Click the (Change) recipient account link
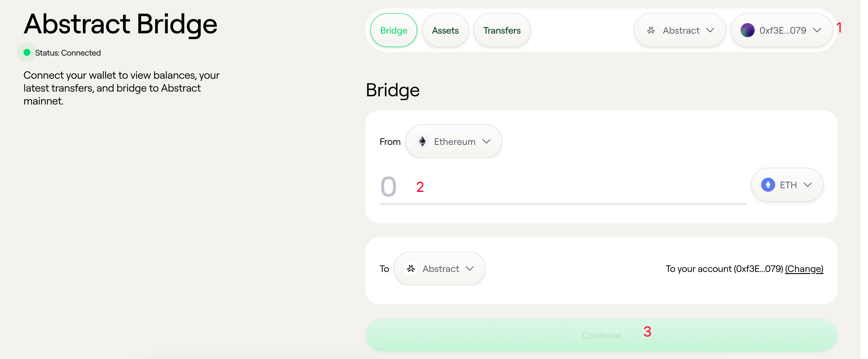The width and height of the screenshot is (868, 359). tap(804, 269)
